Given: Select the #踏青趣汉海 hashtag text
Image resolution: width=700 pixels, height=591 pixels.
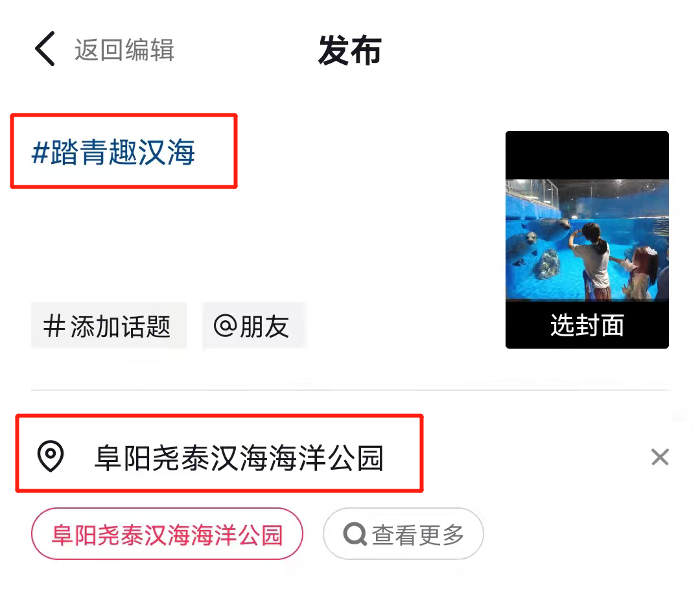Looking at the screenshot, I should click(x=113, y=152).
